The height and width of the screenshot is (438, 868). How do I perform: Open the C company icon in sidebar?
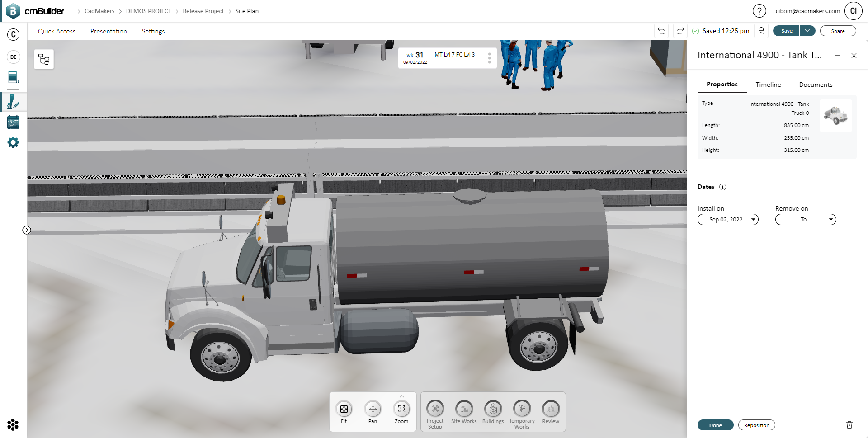[x=14, y=34]
